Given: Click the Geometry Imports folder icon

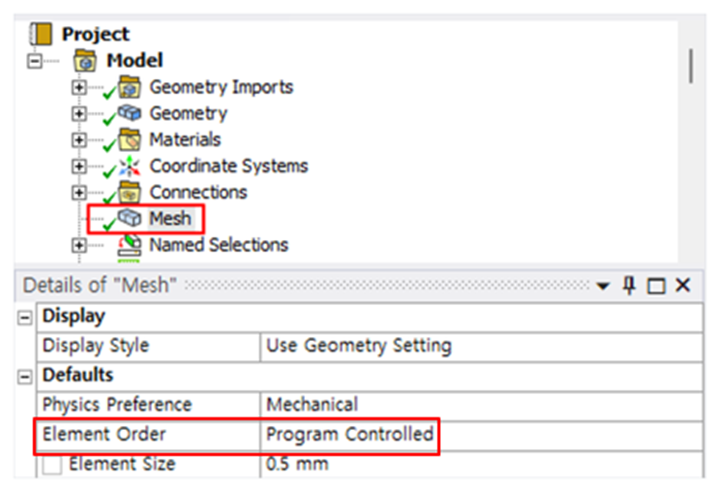Looking at the screenshot, I should [x=129, y=87].
